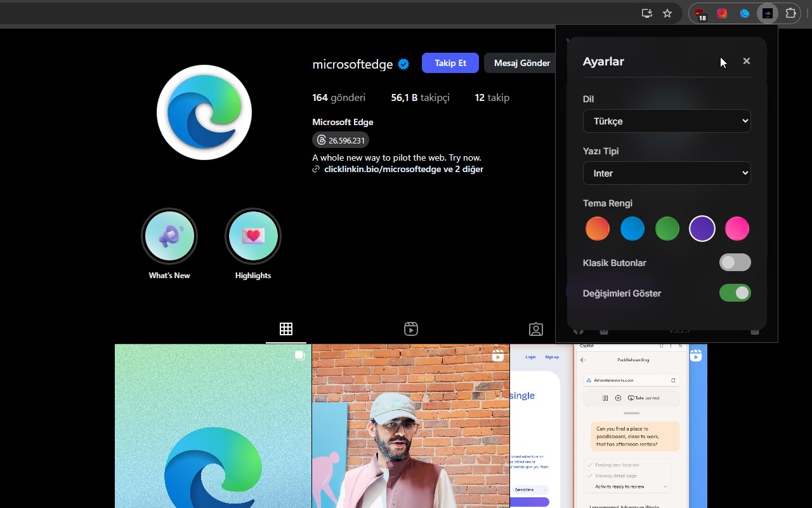Open the man in cap reel post
The width and height of the screenshot is (812, 508).
coord(410,426)
